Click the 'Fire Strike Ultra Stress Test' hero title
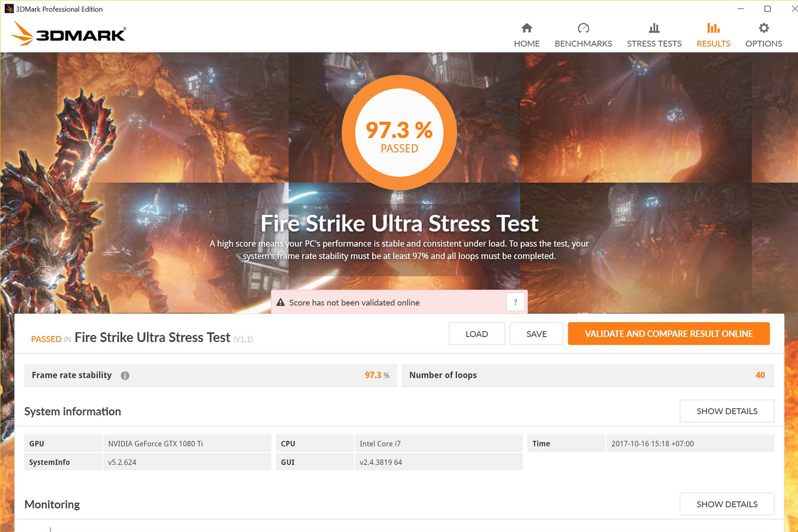The height and width of the screenshot is (532, 798). pos(399,223)
